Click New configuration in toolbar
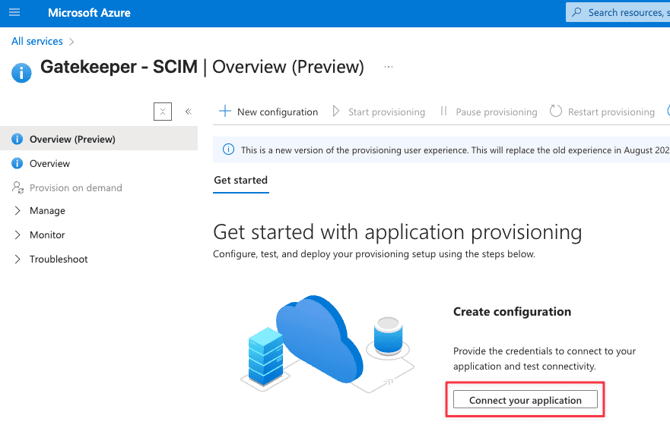670x428 pixels. click(268, 111)
